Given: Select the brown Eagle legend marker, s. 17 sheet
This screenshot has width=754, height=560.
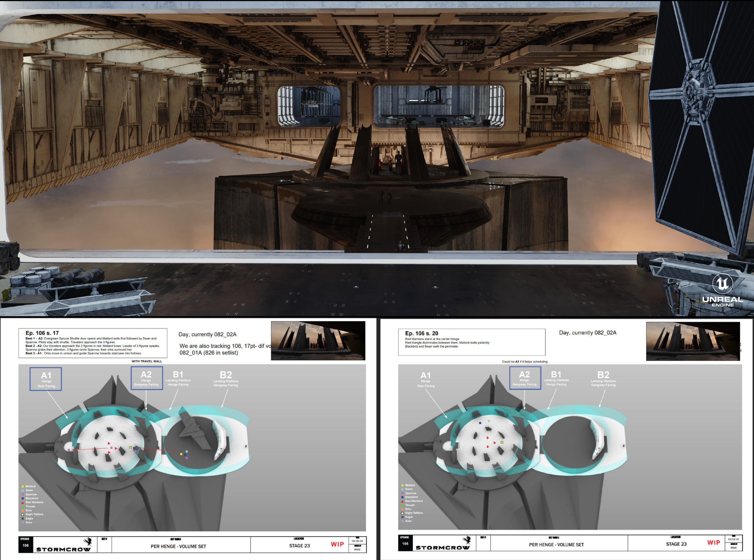Looking at the screenshot, I should (x=23, y=519).
